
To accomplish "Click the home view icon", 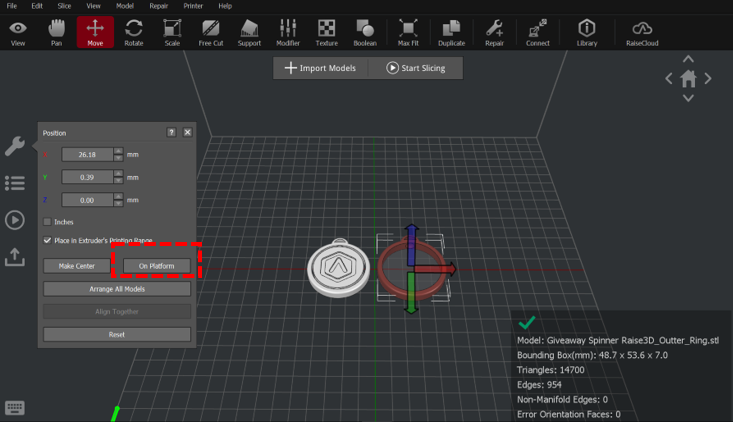I will pyautogui.click(x=688, y=79).
